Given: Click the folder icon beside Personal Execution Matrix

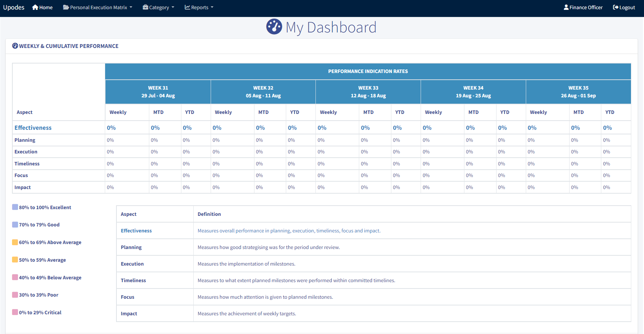Looking at the screenshot, I should tap(66, 7).
